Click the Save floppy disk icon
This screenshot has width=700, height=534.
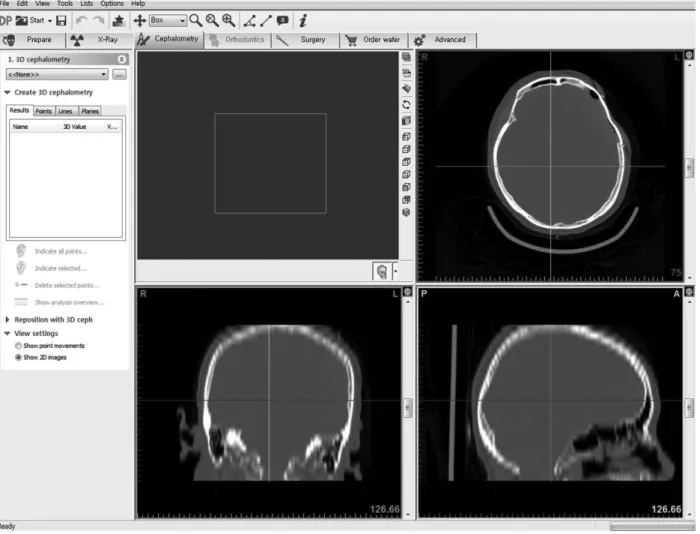point(61,21)
